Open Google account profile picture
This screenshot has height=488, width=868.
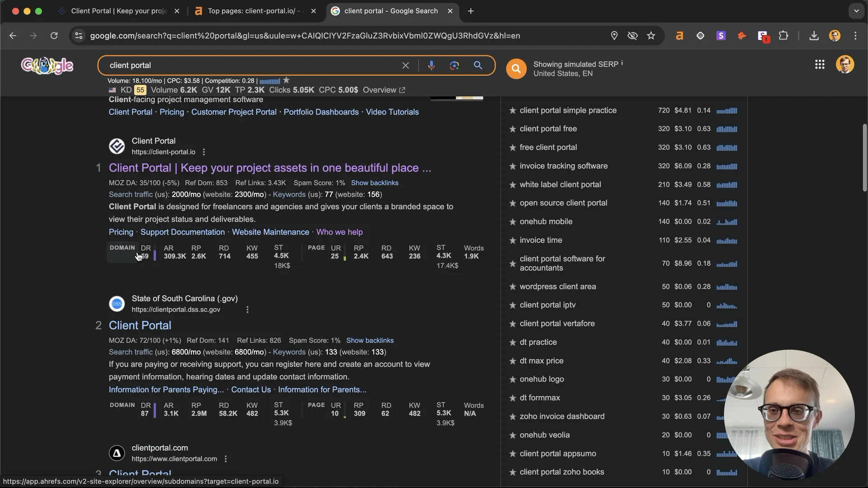pyautogui.click(x=844, y=65)
